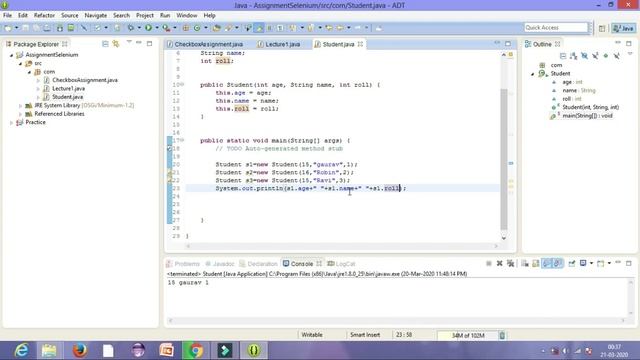Toggle Show Console on standard output change
The width and height of the screenshot is (640, 360).
(x=547, y=264)
